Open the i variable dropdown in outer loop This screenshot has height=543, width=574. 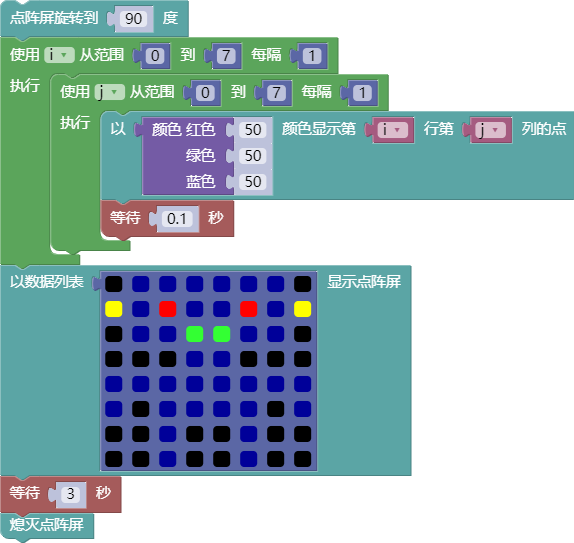[x=59, y=55]
